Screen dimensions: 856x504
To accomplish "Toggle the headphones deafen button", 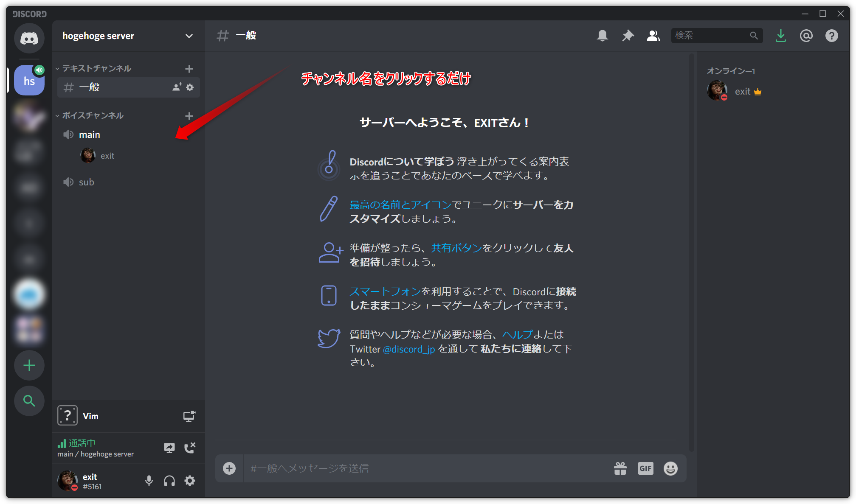I will pyautogui.click(x=169, y=481).
